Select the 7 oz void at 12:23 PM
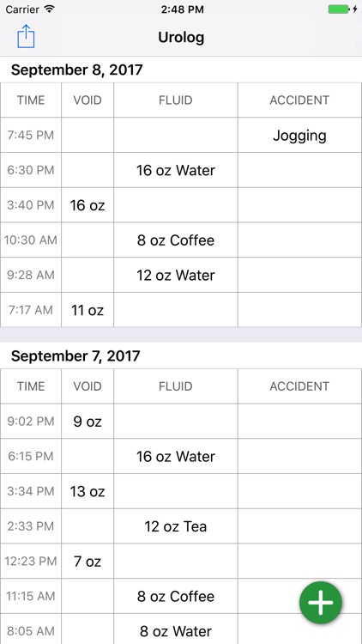362x644 pixels. [87, 561]
